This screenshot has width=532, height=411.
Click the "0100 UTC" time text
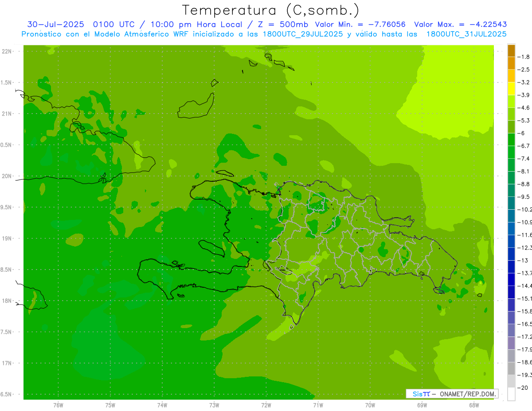(x=113, y=24)
